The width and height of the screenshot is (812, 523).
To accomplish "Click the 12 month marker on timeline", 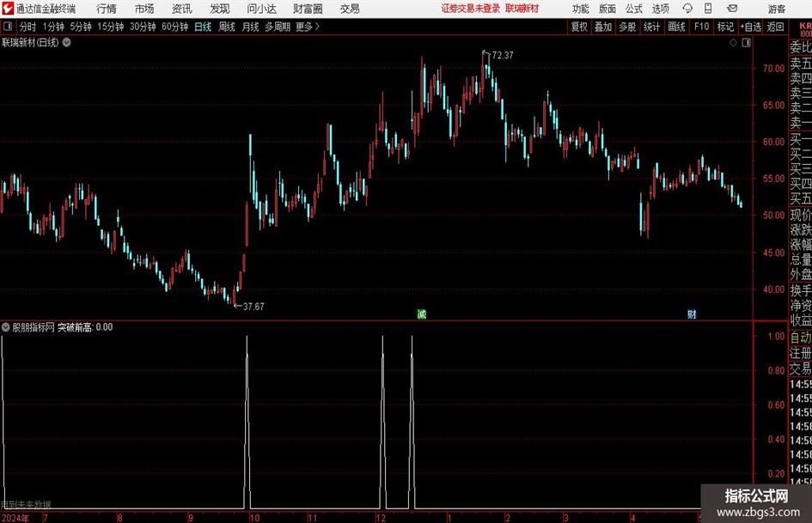I will point(381,518).
